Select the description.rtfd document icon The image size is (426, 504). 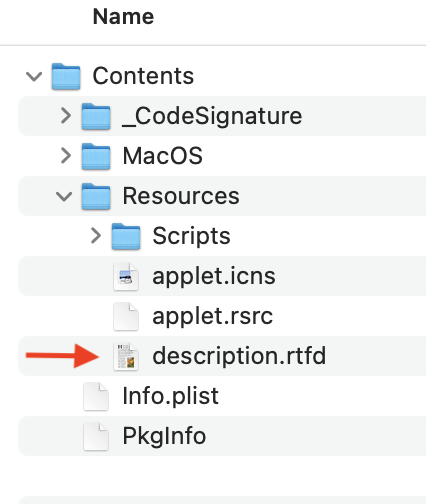click(126, 356)
